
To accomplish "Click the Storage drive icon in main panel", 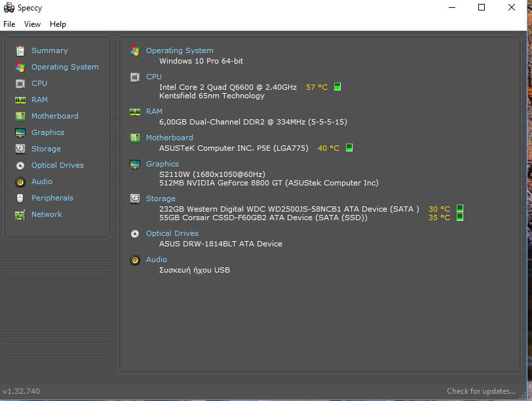I will coord(135,199).
